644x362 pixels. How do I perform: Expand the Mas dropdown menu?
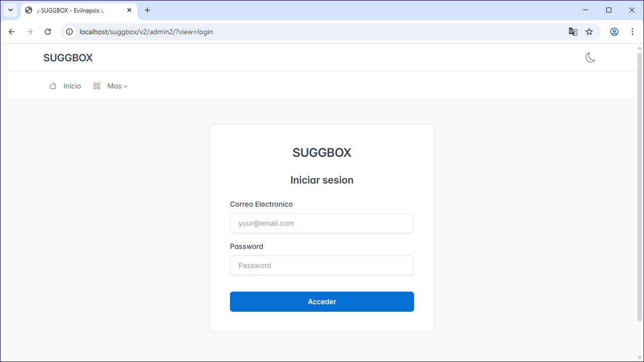pos(111,86)
